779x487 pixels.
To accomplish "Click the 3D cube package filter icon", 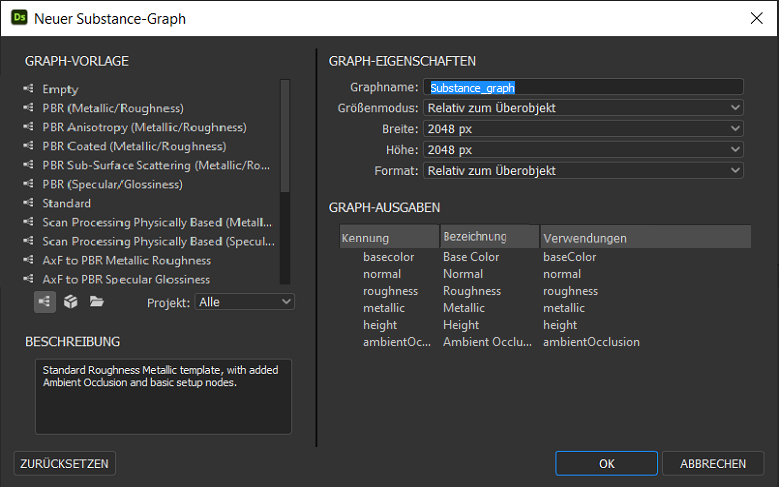I will tap(71, 301).
